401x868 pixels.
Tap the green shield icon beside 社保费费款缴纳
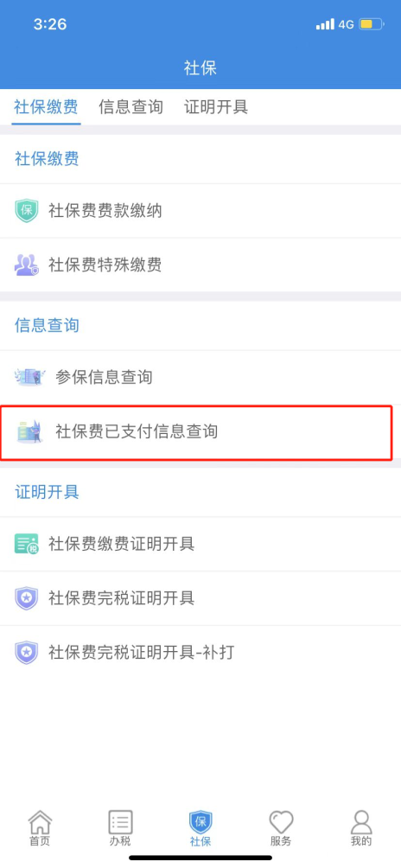pos(26,211)
